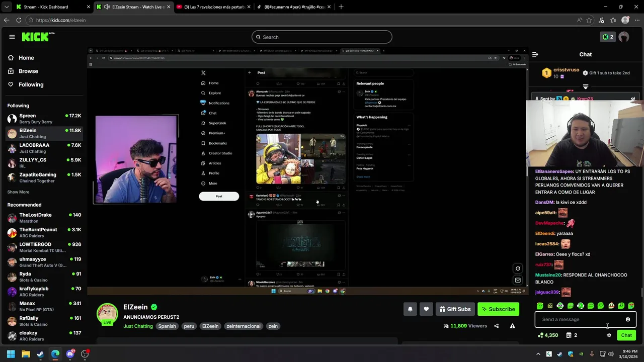The width and height of the screenshot is (644, 362).
Task: Open the user profile avatar menu
Action: click(x=624, y=37)
